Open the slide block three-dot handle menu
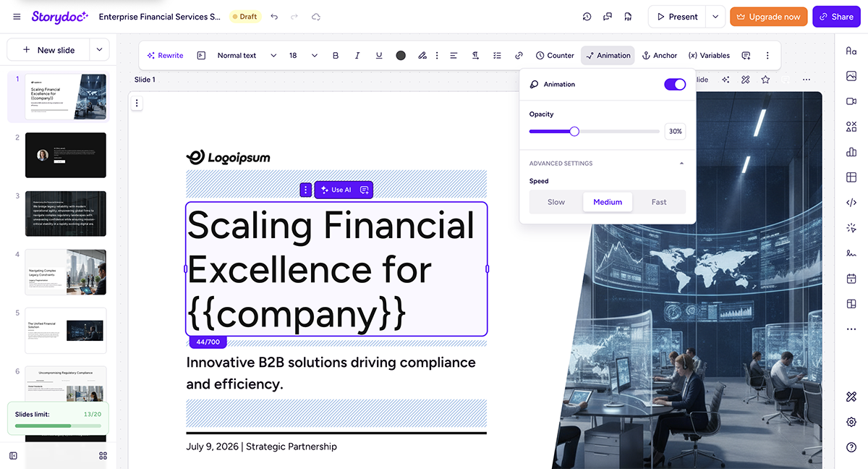The image size is (868, 469). (137, 103)
